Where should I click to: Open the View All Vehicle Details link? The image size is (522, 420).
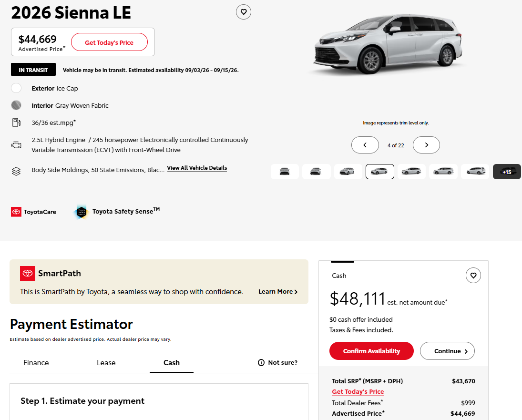pyautogui.click(x=197, y=168)
